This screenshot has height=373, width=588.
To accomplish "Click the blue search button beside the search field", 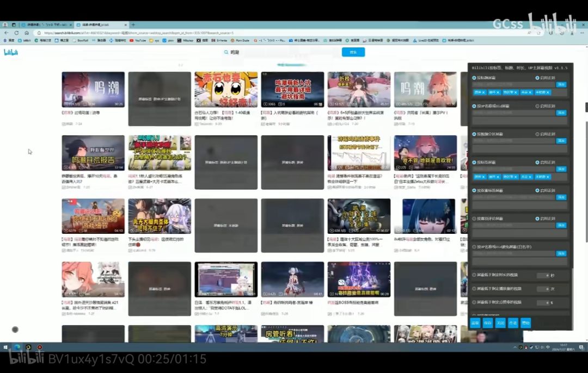I will point(353,52).
